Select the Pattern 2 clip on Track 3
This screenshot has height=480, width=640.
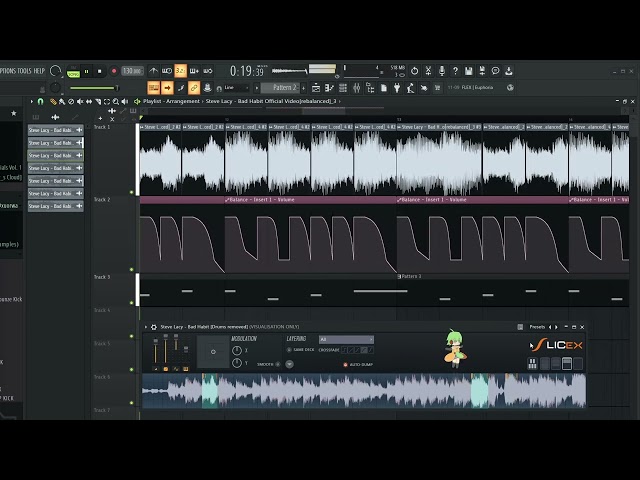(x=513, y=291)
